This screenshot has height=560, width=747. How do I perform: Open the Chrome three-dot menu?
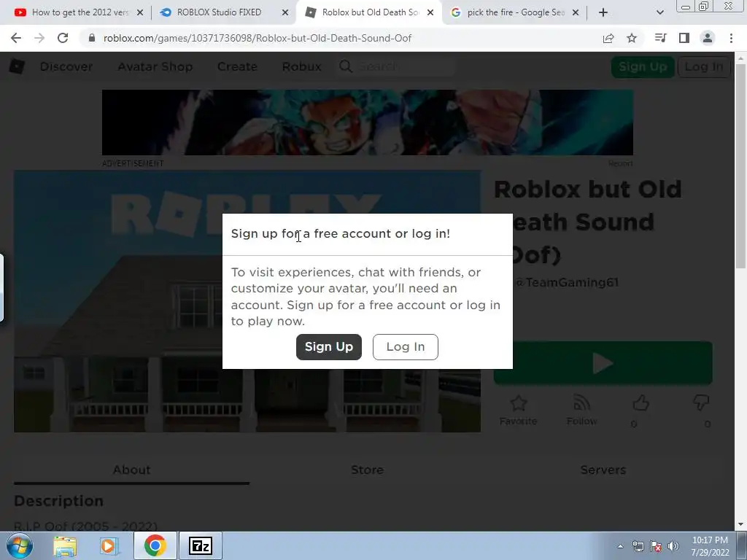coord(731,38)
